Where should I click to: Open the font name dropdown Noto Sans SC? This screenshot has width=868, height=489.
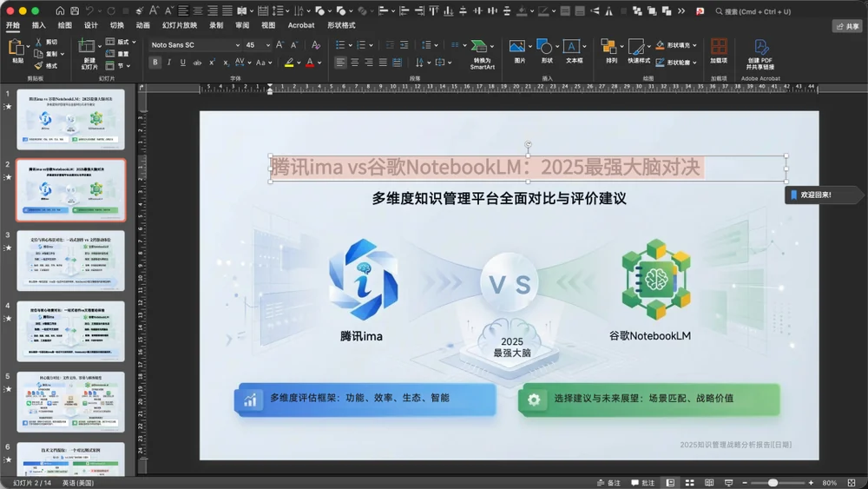(238, 45)
